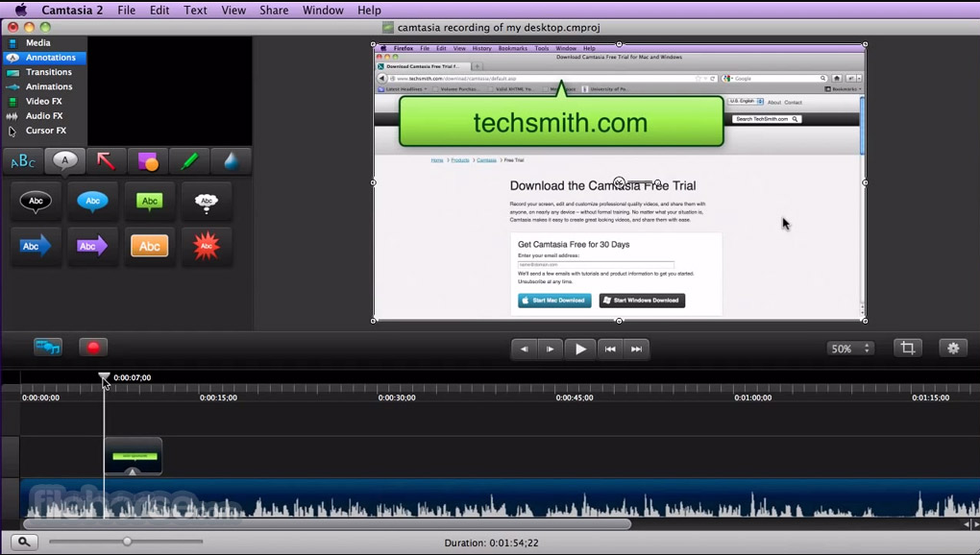
Task: Jump to previous clip
Action: click(x=610, y=349)
